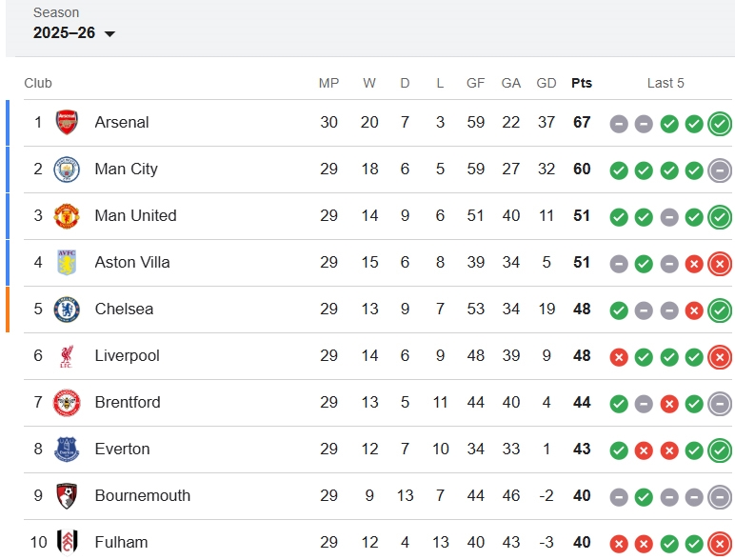
Task: Select the Pts column header
Action: click(582, 83)
